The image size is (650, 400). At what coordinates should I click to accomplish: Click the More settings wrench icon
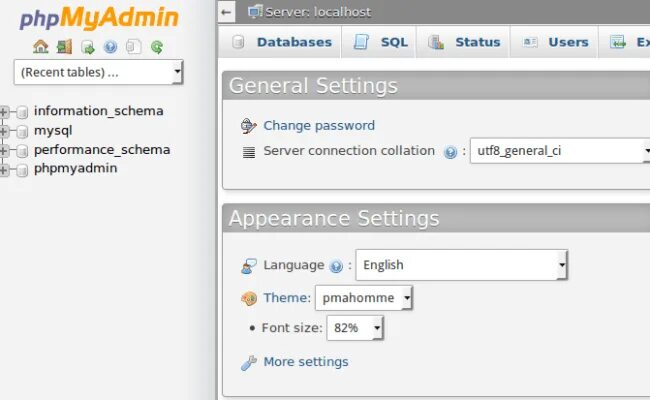tap(249, 363)
